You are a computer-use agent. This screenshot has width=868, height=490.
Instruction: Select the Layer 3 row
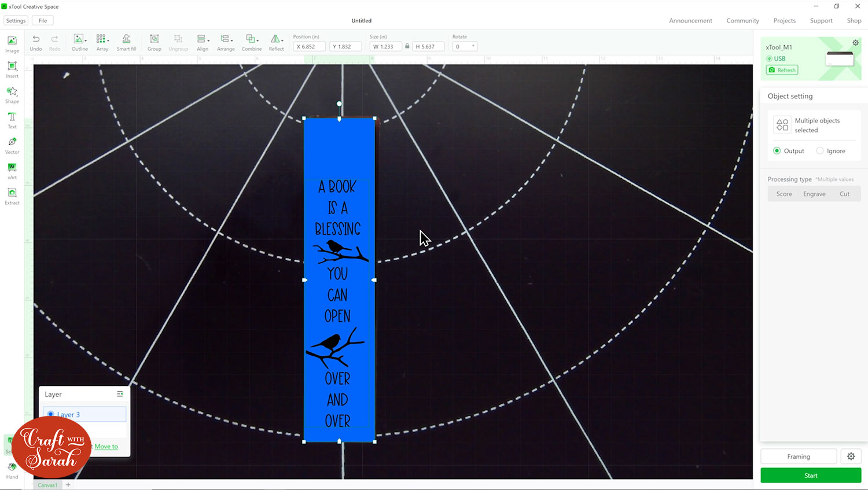[x=84, y=414]
